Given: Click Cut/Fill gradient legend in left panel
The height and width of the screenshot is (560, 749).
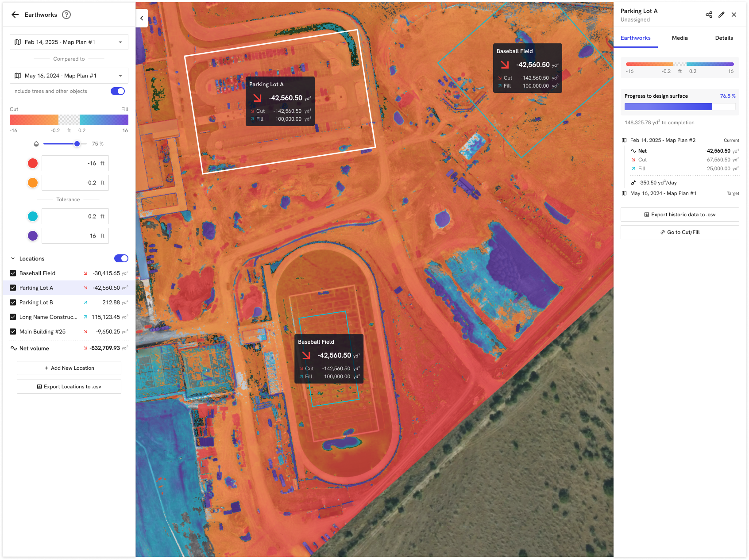Looking at the screenshot, I should click(x=69, y=120).
